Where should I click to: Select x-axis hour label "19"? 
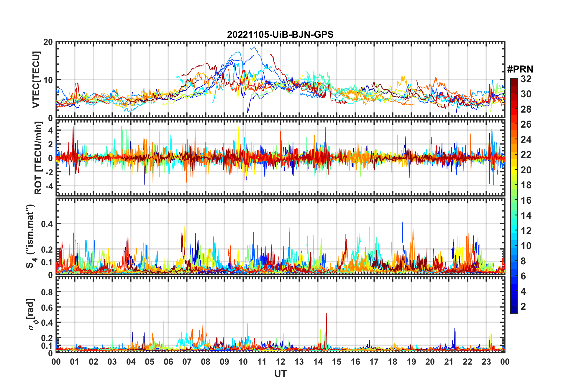pos(411,362)
